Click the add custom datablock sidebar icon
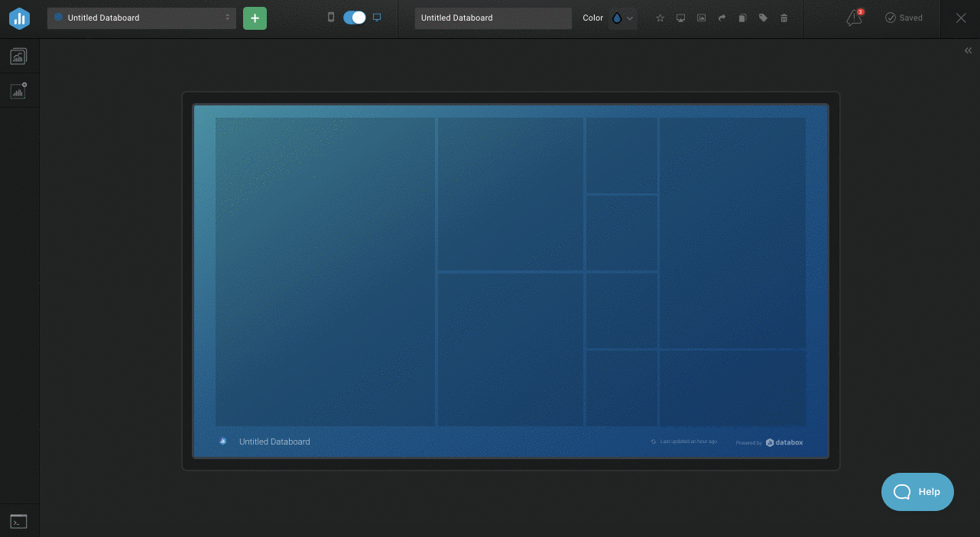Image resolution: width=980 pixels, height=537 pixels. [18, 91]
